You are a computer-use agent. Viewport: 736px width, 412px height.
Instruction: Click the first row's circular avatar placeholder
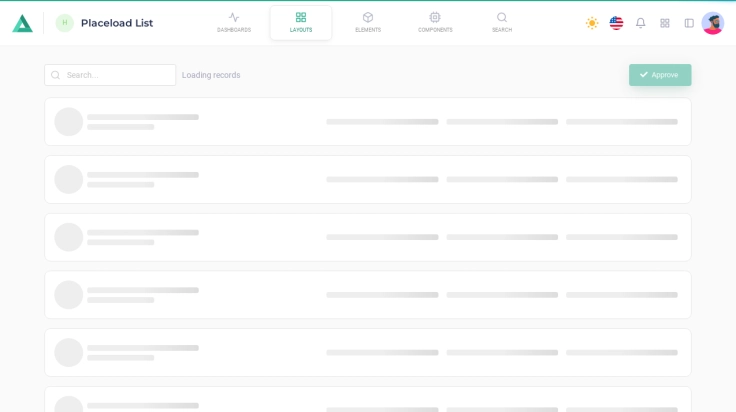pyautogui.click(x=69, y=122)
